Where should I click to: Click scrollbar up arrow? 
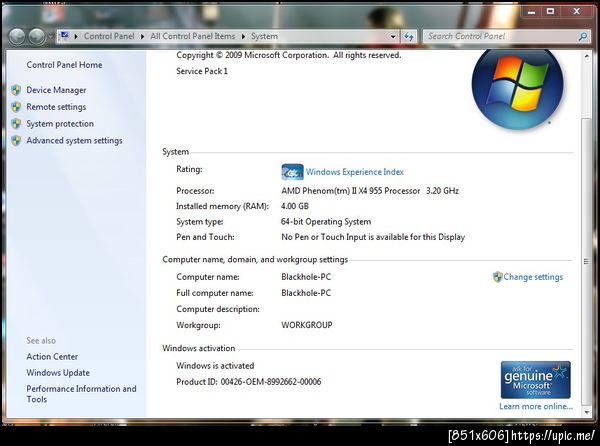point(586,56)
